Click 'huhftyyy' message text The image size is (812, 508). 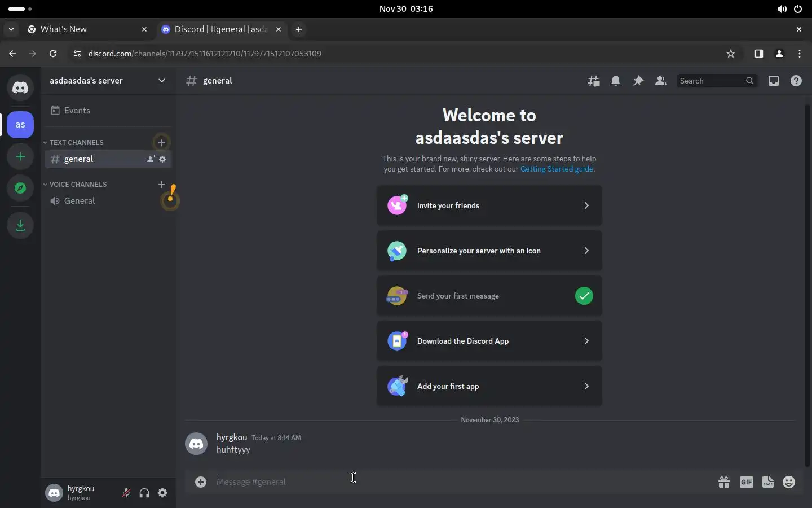pos(233,450)
